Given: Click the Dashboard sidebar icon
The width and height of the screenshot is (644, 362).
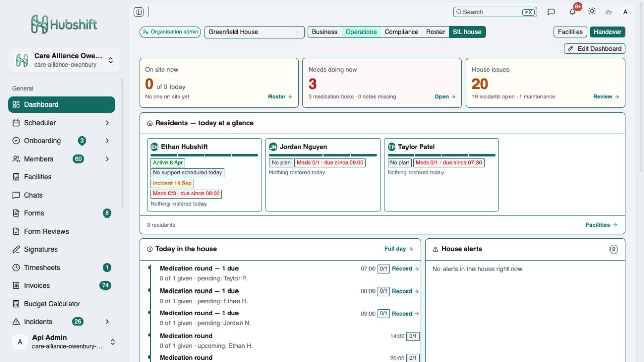Looking at the screenshot, I should [x=16, y=104].
